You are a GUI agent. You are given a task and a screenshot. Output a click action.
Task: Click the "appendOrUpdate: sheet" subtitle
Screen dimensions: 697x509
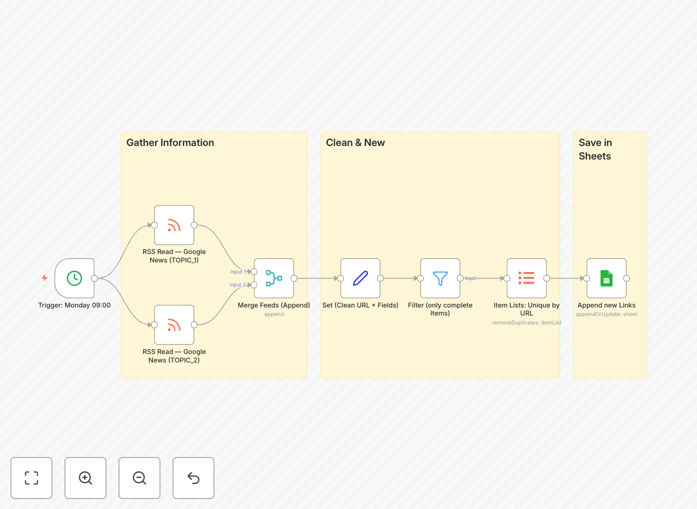tap(606, 314)
